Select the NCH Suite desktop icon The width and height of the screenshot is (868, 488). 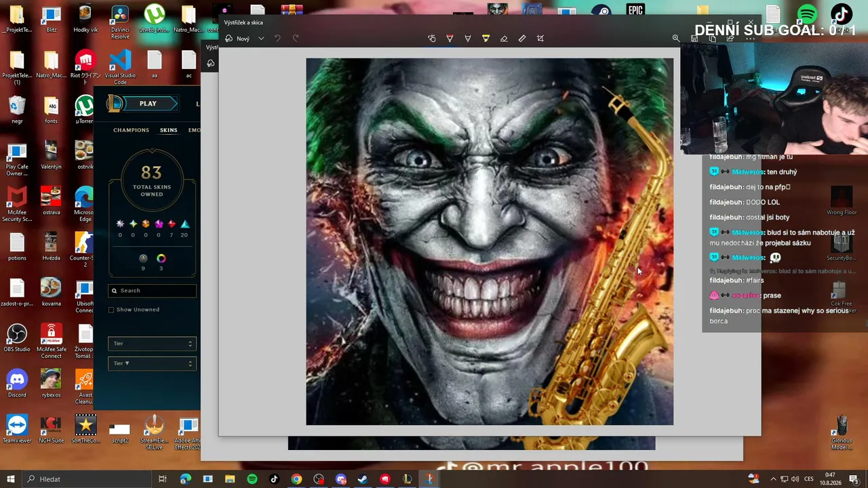pyautogui.click(x=51, y=429)
